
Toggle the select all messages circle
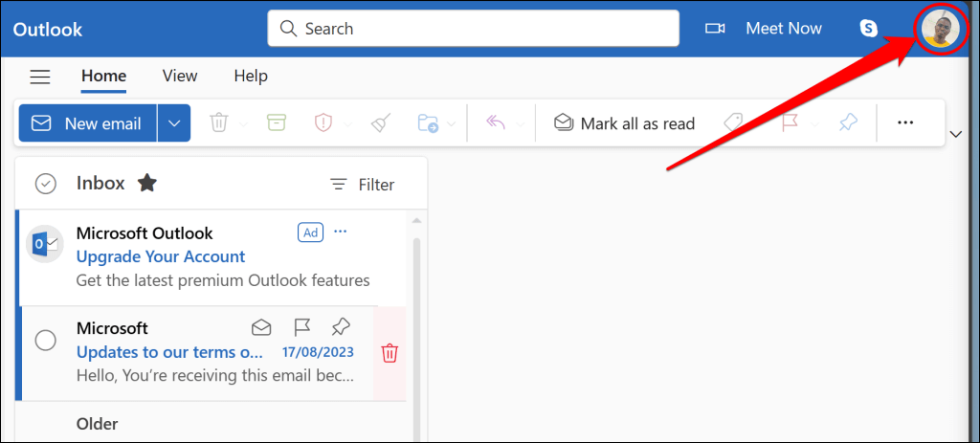(46, 185)
